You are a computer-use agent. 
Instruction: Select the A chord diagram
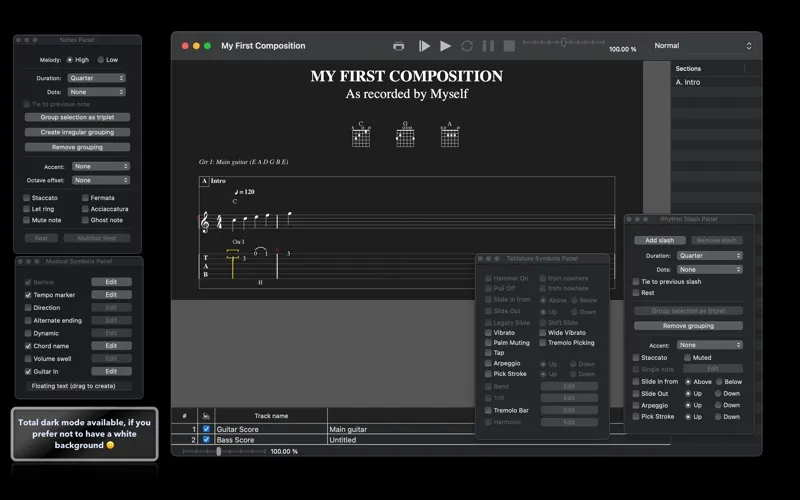click(x=449, y=135)
